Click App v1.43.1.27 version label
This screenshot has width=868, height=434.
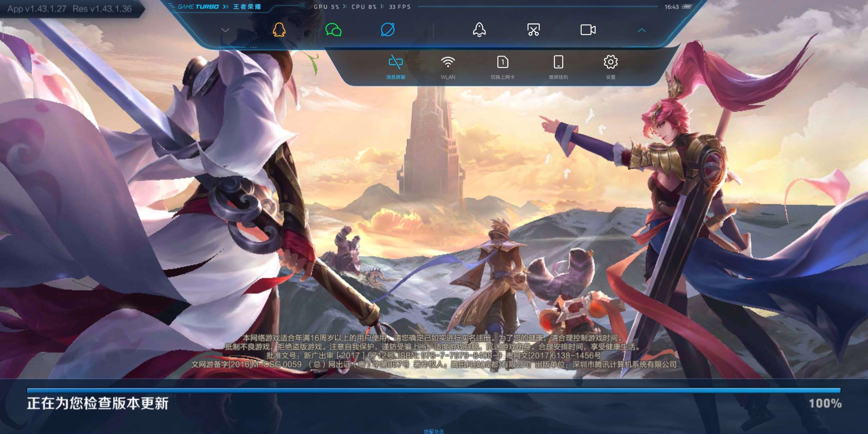click(37, 9)
